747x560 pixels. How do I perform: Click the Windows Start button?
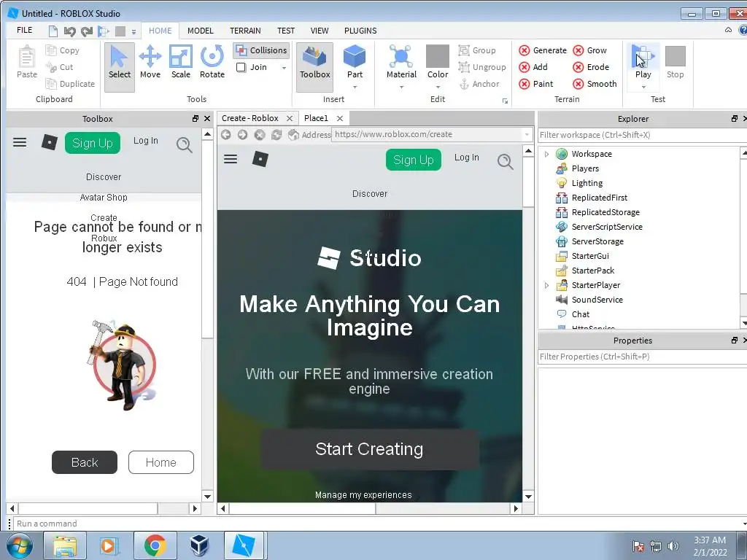tap(19, 545)
